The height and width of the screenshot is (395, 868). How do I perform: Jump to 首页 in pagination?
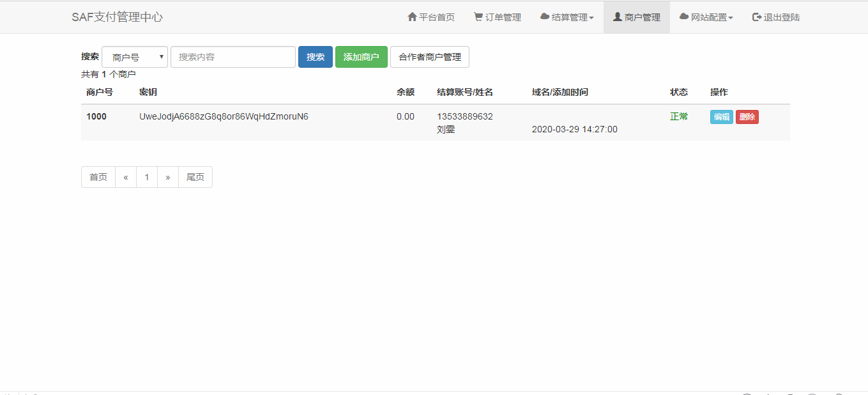coord(98,177)
